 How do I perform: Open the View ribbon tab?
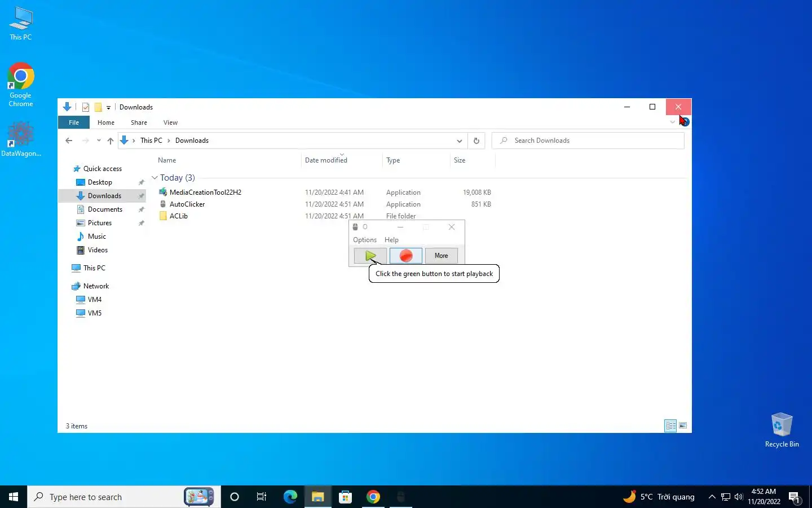(x=170, y=122)
